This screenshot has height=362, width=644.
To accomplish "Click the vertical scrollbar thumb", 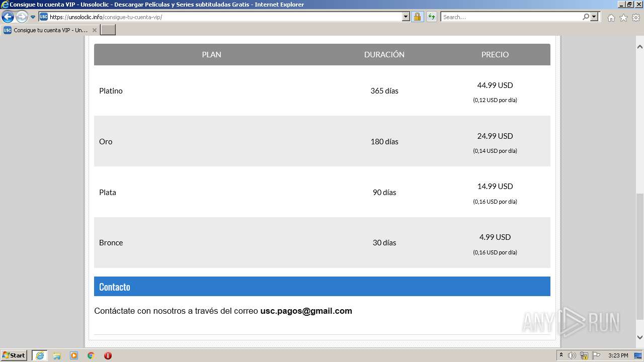I will coord(640,257).
